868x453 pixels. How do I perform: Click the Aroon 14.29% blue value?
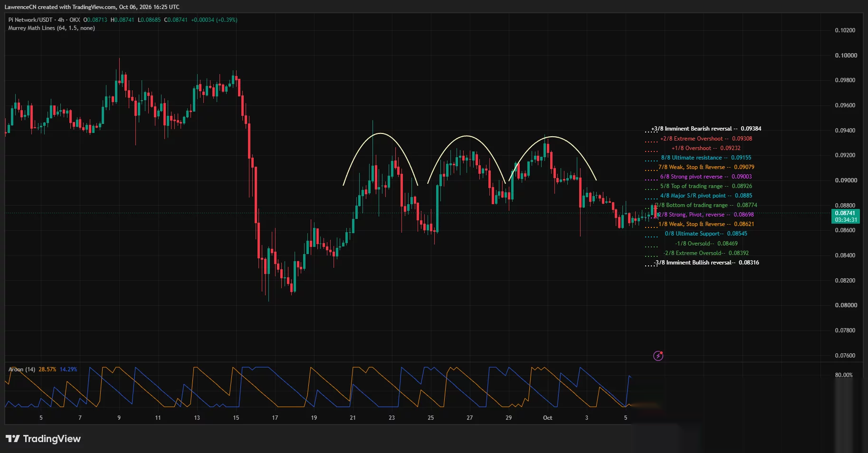(x=68, y=369)
